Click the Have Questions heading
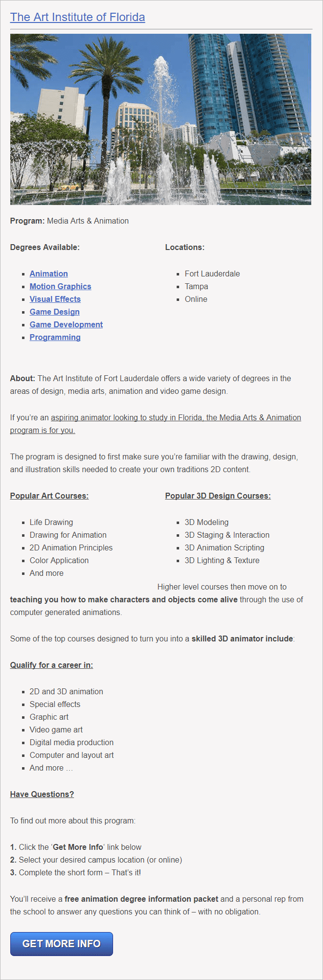 [x=42, y=794]
